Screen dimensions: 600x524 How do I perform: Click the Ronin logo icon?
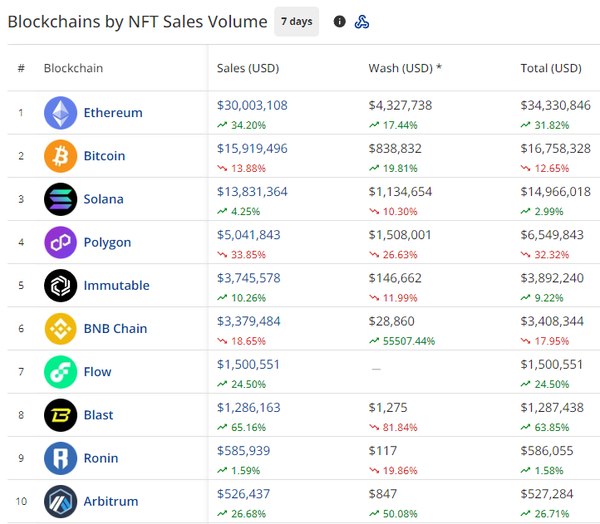click(60, 458)
